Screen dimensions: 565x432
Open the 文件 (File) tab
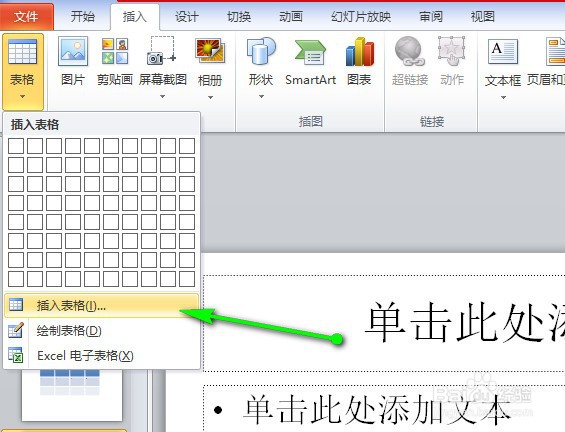tap(26, 17)
